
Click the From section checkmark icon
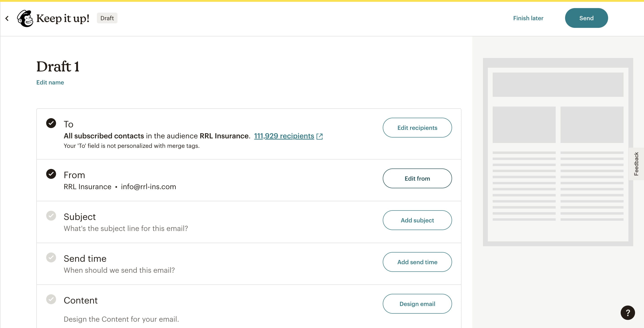coord(51,174)
